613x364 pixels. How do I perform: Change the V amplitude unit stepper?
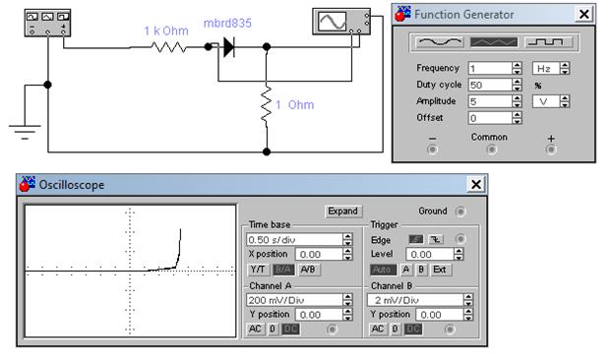pos(565,101)
